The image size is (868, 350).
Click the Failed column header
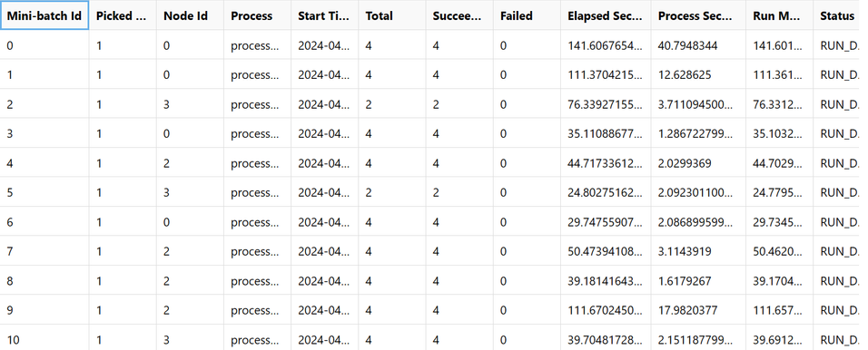coord(527,15)
